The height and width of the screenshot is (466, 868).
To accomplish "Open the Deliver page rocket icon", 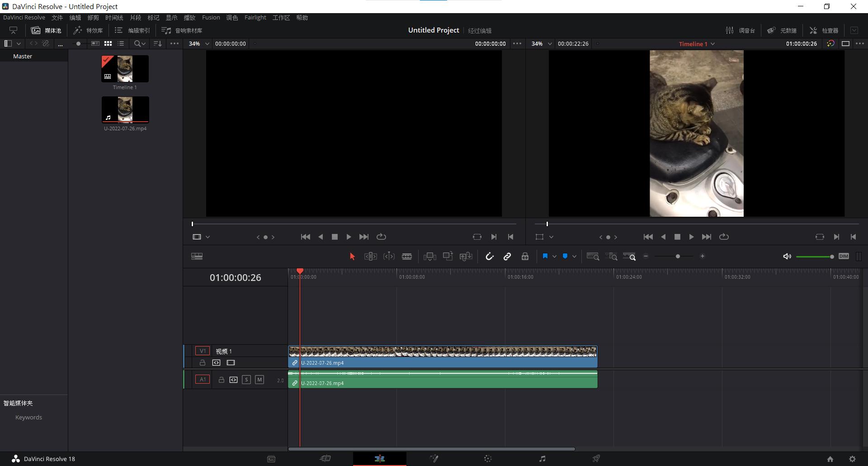I will point(596,458).
